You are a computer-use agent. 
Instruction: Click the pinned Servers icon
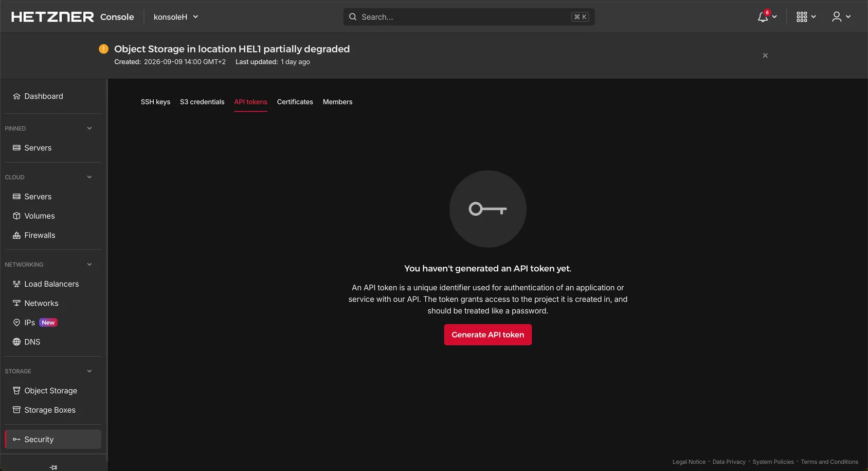[x=16, y=148]
